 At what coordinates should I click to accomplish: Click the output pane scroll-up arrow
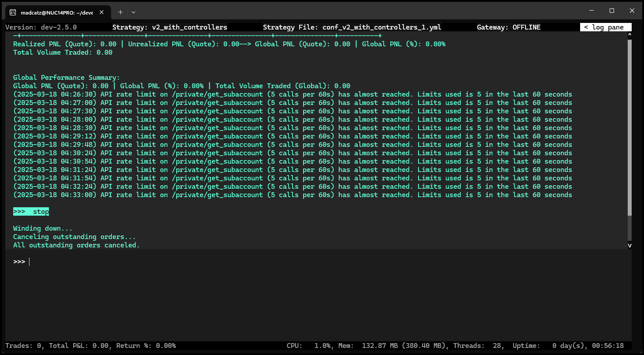click(629, 34)
